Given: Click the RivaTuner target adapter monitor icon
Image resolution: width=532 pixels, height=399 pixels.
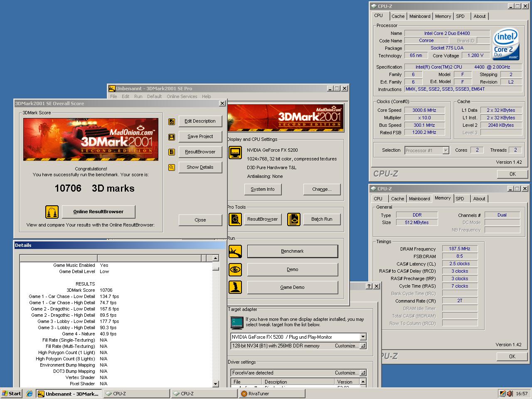Looking at the screenshot, I should tap(237, 323).
